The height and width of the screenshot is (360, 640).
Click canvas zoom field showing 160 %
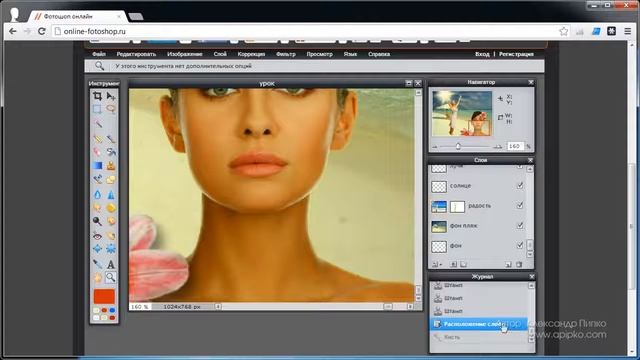[x=140, y=307]
